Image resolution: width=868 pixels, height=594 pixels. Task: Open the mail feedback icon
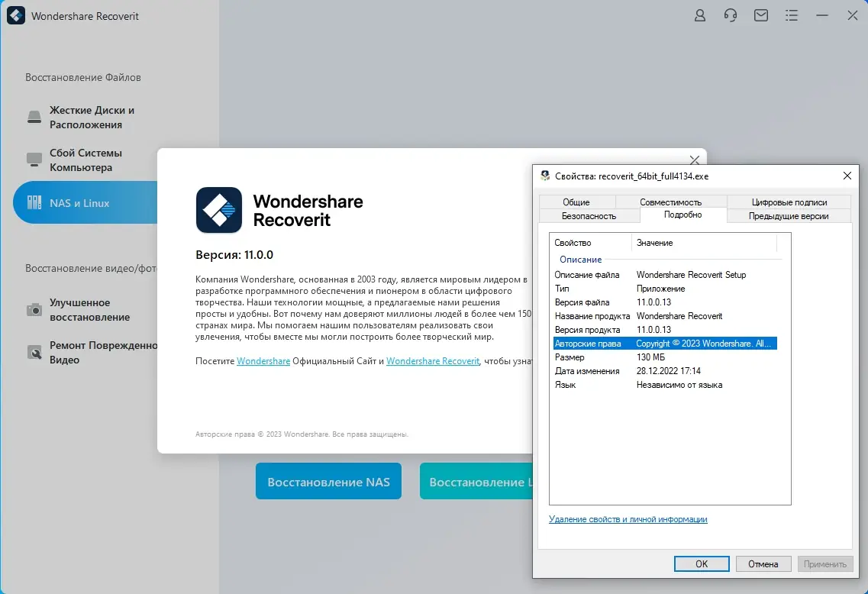tap(761, 15)
